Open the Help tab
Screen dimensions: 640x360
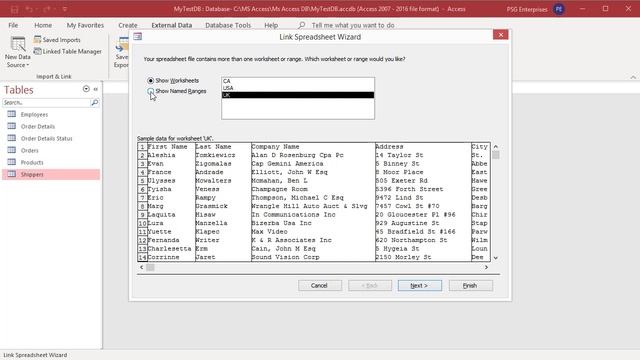pos(271,25)
